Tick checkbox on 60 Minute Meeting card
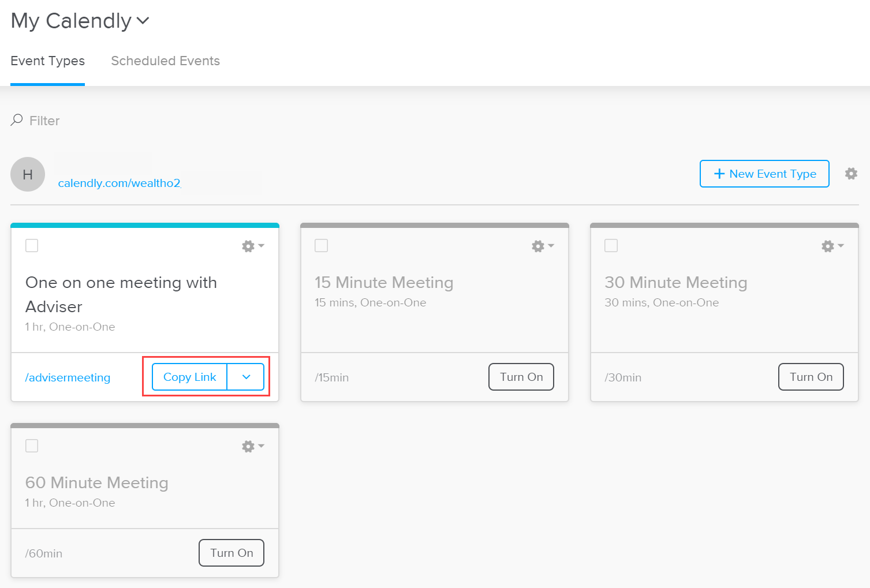Screen dimensions: 870x588 coord(32,446)
